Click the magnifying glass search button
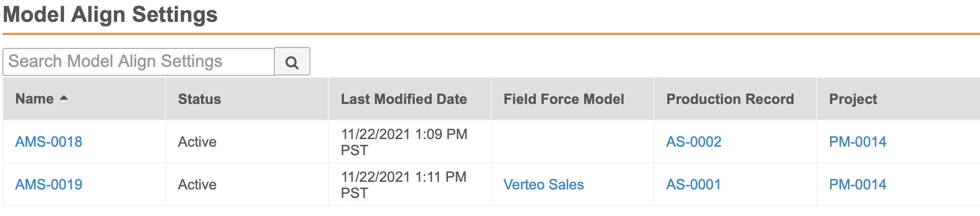This screenshot has width=980, height=216. tap(292, 62)
